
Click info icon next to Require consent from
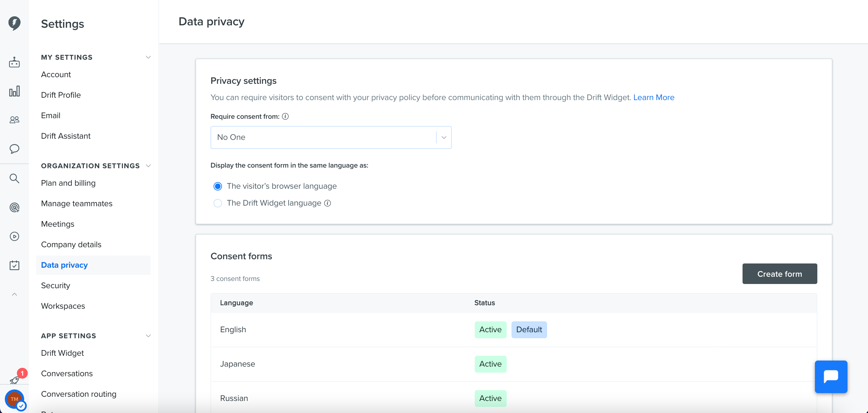point(285,116)
